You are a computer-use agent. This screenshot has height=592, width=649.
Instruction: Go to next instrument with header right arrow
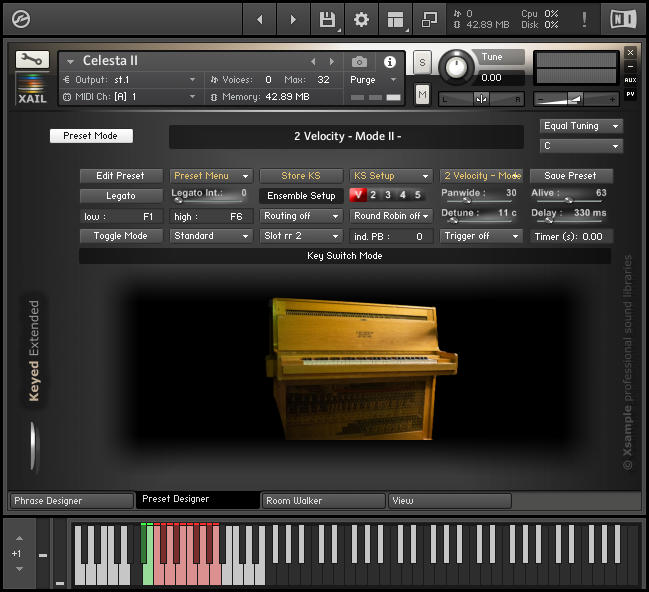click(x=293, y=19)
